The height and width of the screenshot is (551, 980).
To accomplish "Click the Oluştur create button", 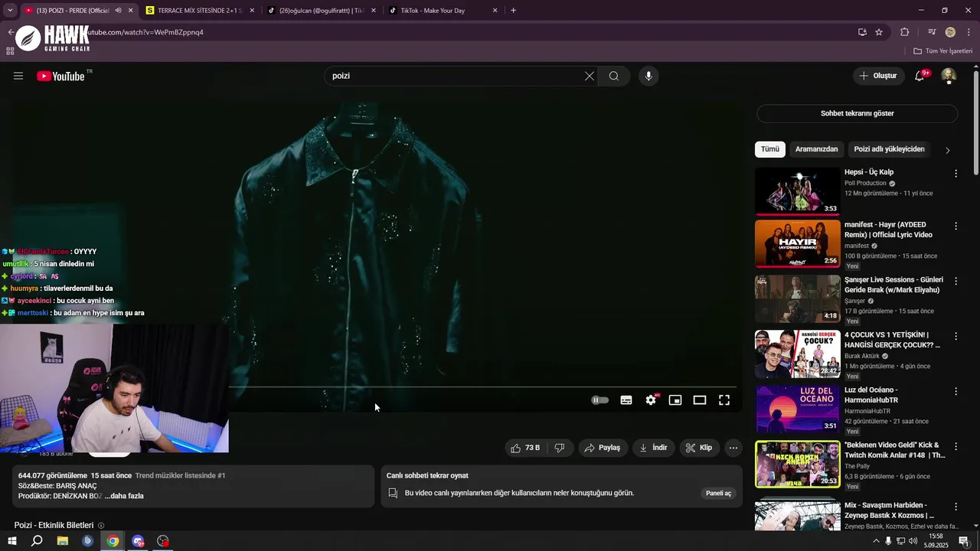I will pos(878,76).
